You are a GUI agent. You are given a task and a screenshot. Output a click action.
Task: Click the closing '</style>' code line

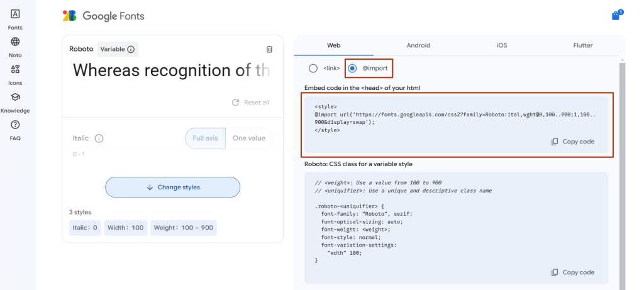[x=327, y=130]
